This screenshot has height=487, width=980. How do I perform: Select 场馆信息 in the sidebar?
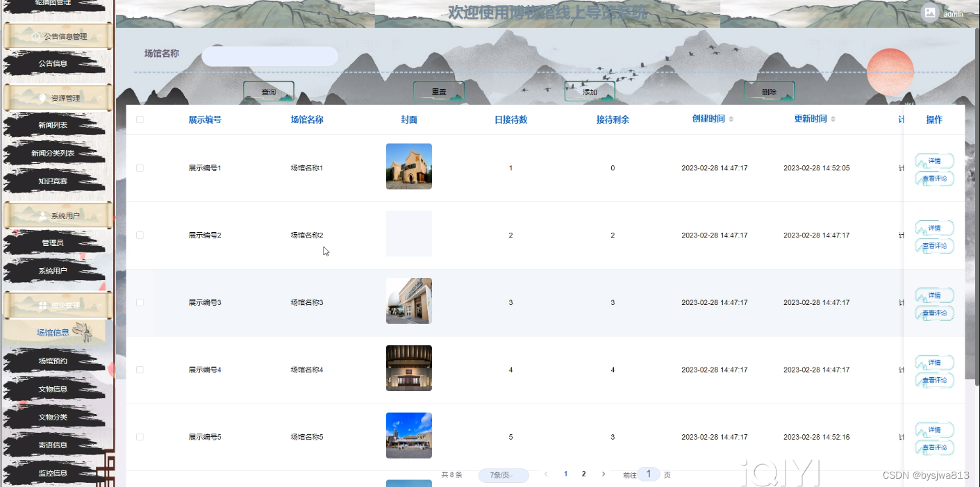click(53, 333)
